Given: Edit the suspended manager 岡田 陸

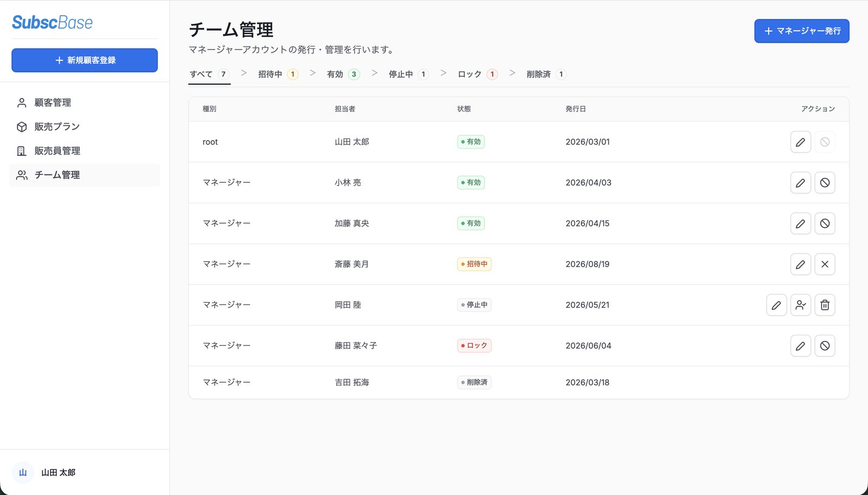Looking at the screenshot, I should click(x=776, y=305).
